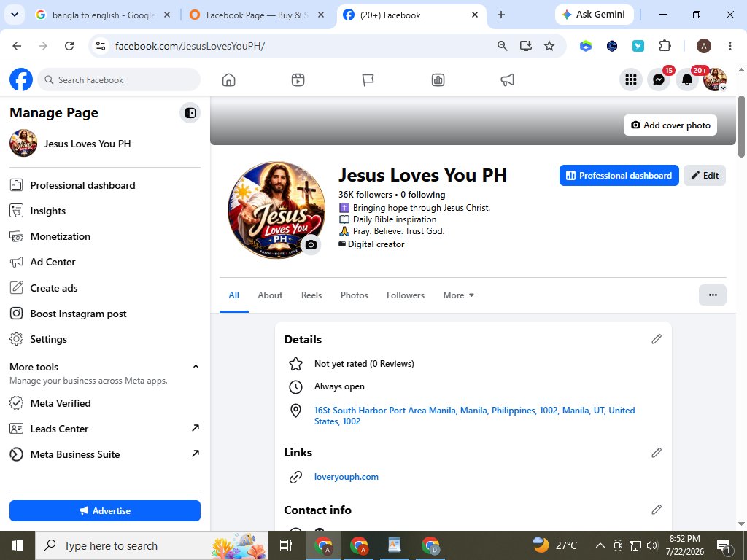This screenshot has width=747, height=560.
Task: Open the Reels video icon
Action: 298,80
